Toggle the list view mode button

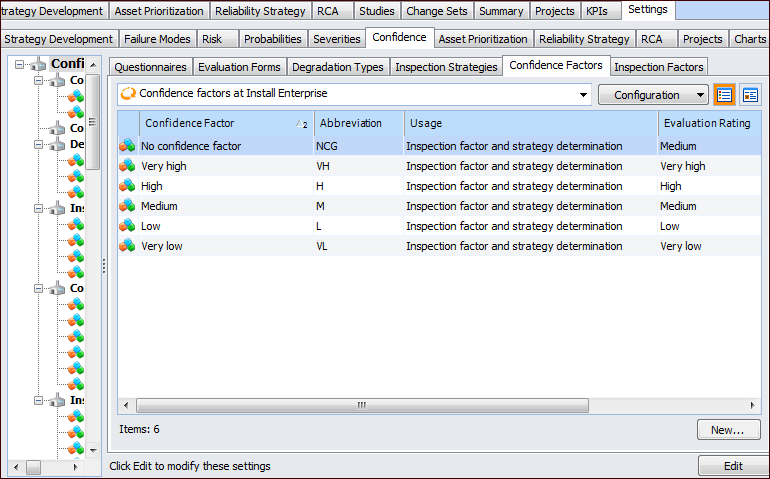724,95
